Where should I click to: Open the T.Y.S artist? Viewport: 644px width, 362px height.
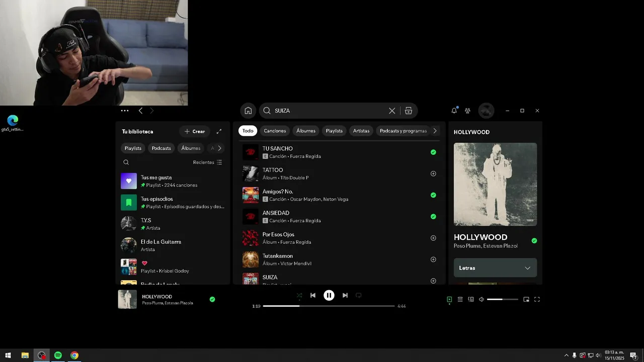pyautogui.click(x=173, y=224)
